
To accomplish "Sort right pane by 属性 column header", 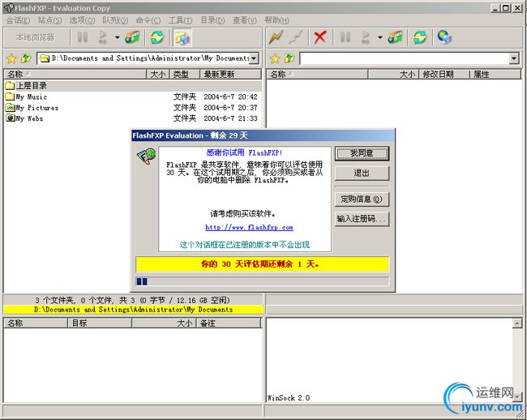I will coord(495,74).
